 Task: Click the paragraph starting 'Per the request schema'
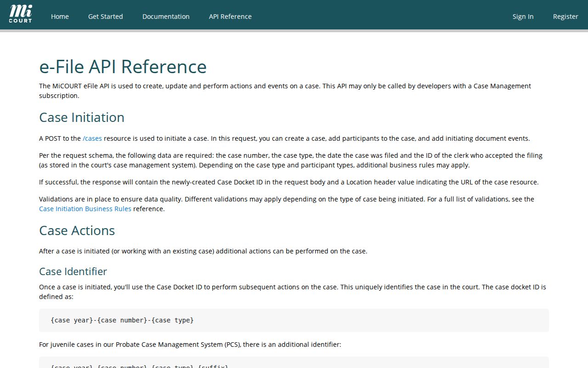pyautogui.click(x=294, y=161)
